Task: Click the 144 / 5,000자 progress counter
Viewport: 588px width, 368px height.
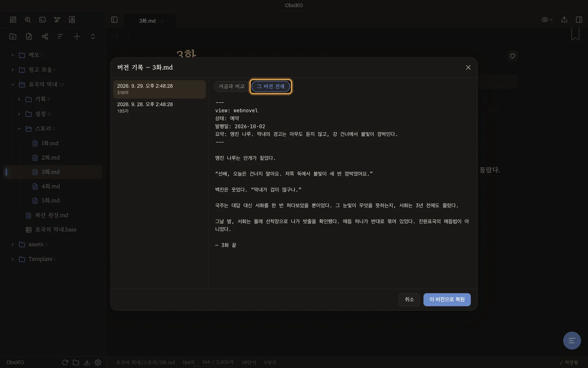Action: click(218, 362)
